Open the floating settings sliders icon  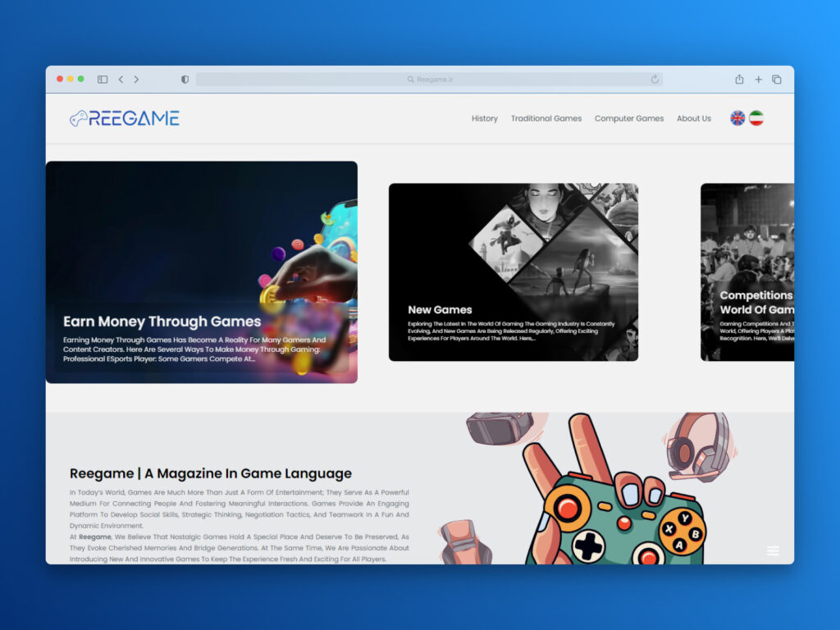coord(773,550)
